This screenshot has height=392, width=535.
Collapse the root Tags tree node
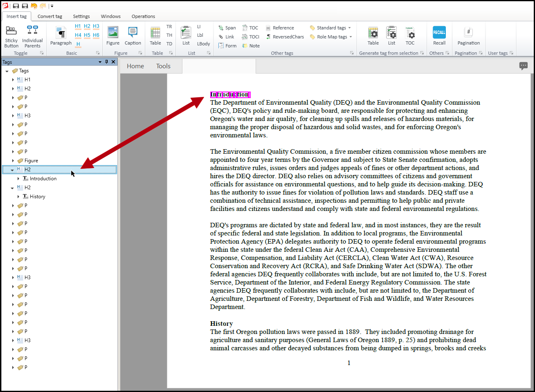click(x=7, y=71)
